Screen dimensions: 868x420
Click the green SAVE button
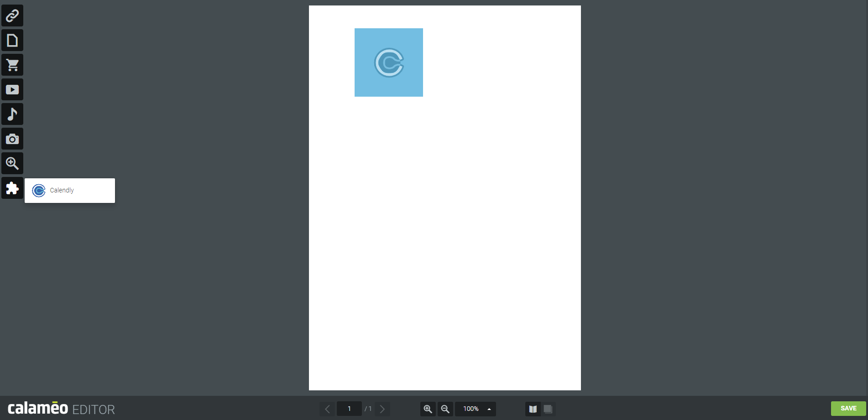(x=848, y=409)
